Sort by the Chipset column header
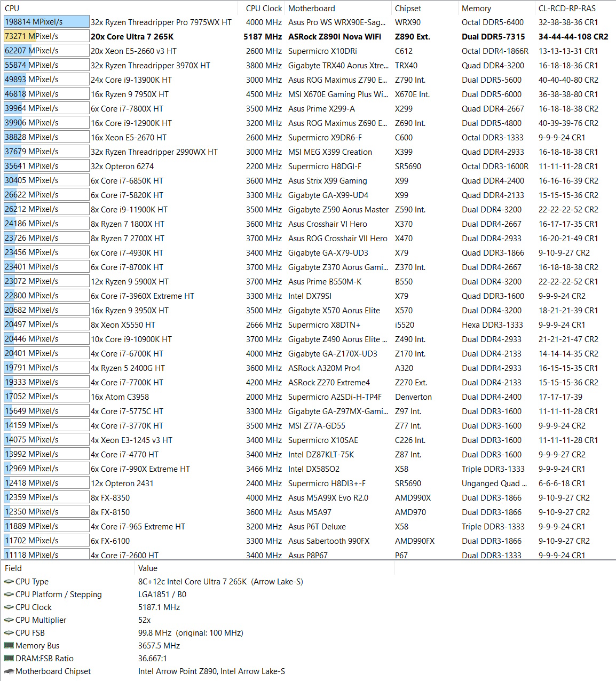The image size is (616, 681). tap(425, 9)
